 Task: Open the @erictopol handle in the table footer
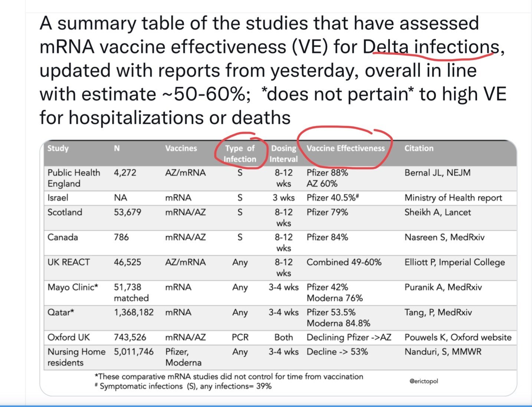[x=423, y=381]
